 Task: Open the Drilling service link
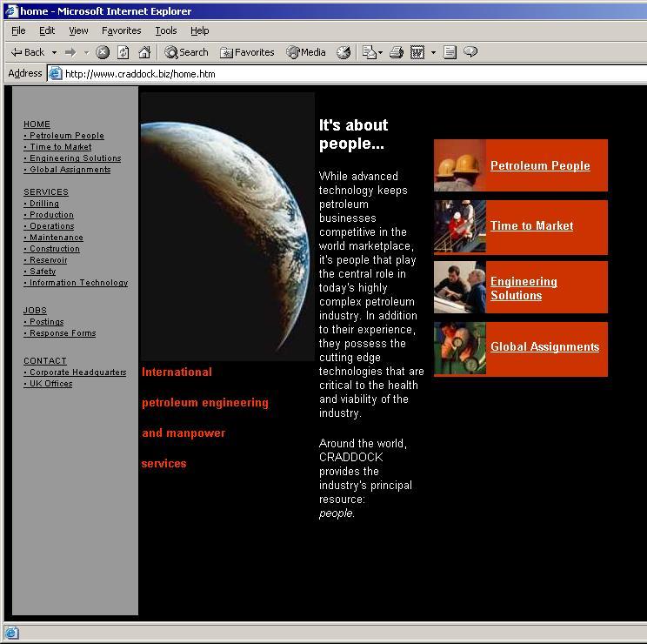coord(41,204)
